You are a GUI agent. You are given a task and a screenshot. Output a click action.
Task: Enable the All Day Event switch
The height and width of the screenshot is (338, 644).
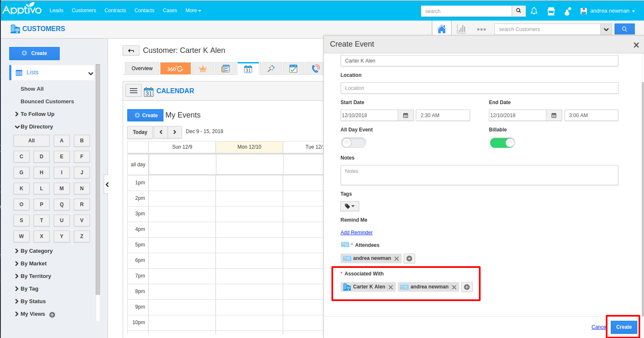(353, 143)
